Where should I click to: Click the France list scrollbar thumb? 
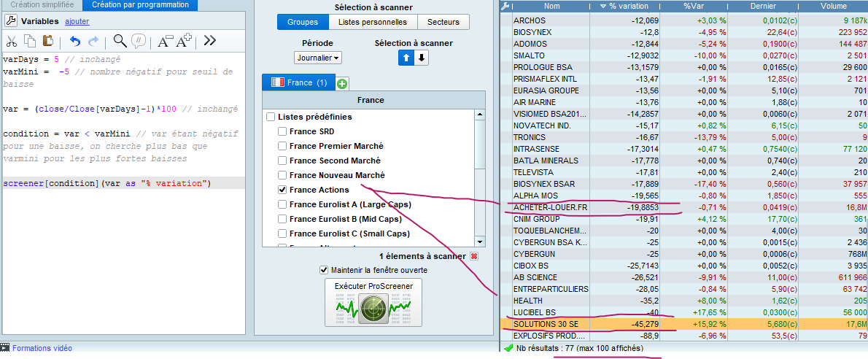(480, 143)
